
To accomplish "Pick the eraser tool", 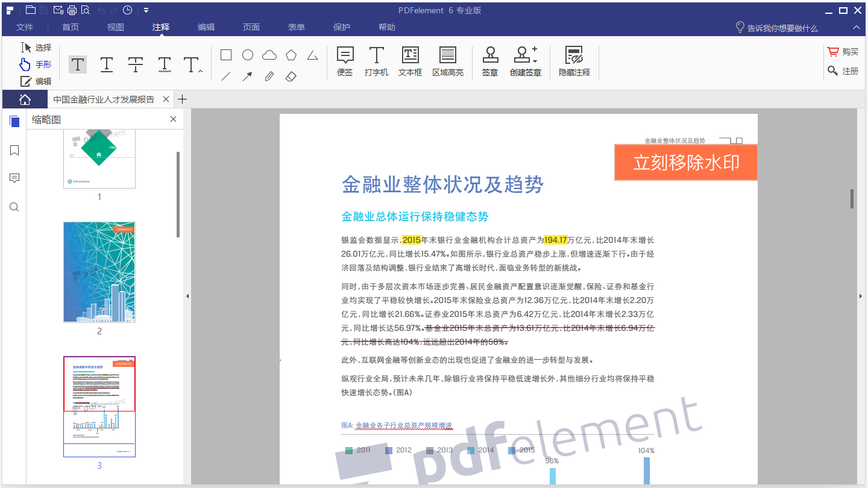I will pyautogui.click(x=291, y=77).
